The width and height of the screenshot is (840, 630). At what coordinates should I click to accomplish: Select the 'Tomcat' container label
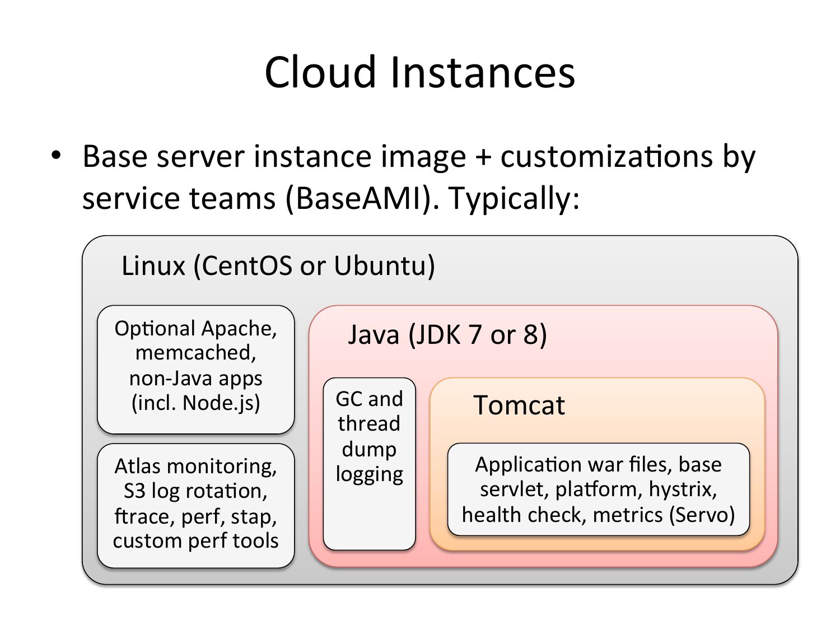coord(519,405)
